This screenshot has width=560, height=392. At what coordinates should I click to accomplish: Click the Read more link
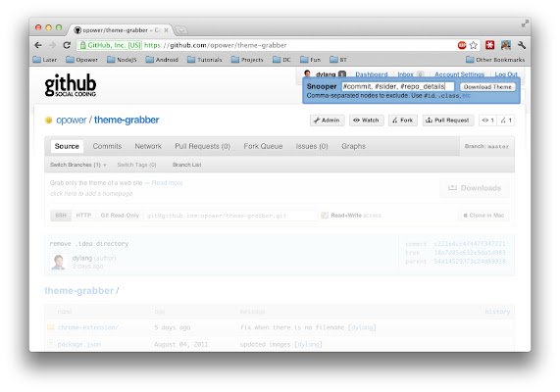[x=167, y=183]
